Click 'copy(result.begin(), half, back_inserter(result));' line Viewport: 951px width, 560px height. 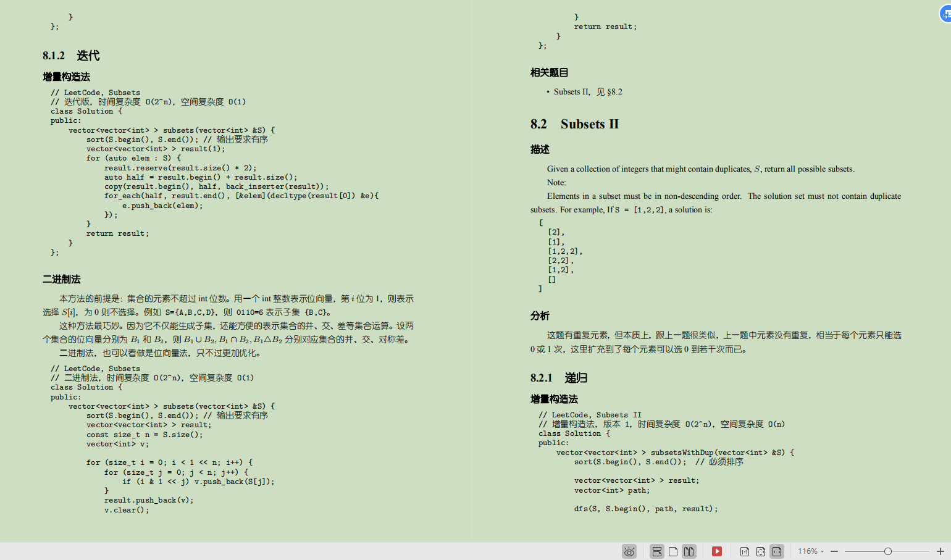216,186
